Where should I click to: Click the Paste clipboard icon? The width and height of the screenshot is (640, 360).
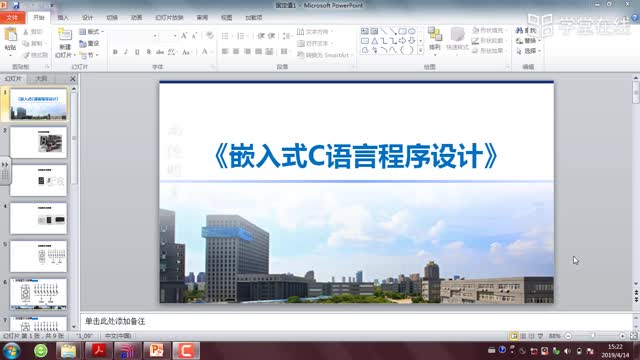point(11,35)
